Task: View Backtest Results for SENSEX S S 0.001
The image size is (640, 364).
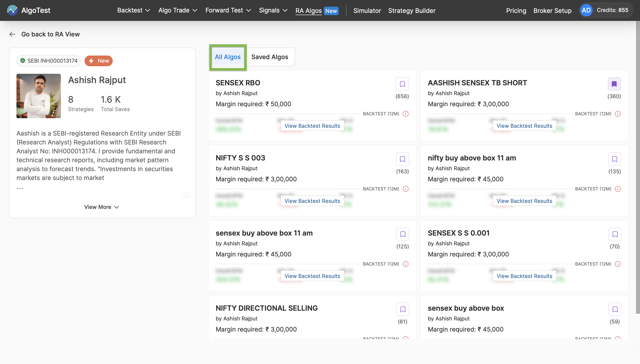Action: click(524, 276)
